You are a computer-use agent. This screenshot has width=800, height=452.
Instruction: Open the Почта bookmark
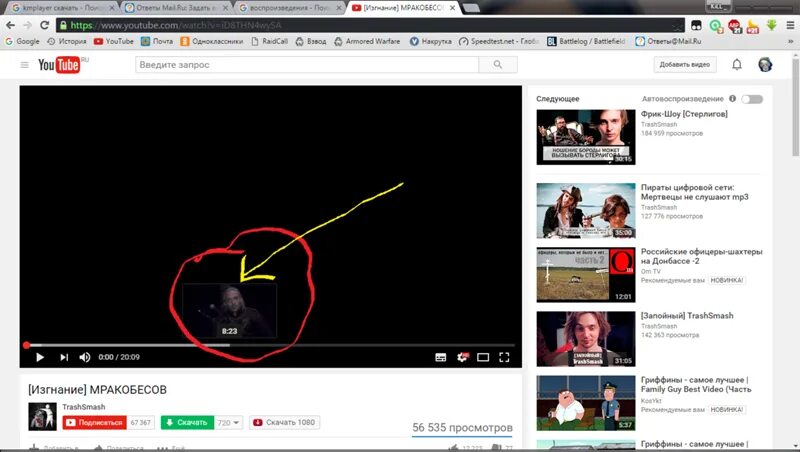coord(157,41)
